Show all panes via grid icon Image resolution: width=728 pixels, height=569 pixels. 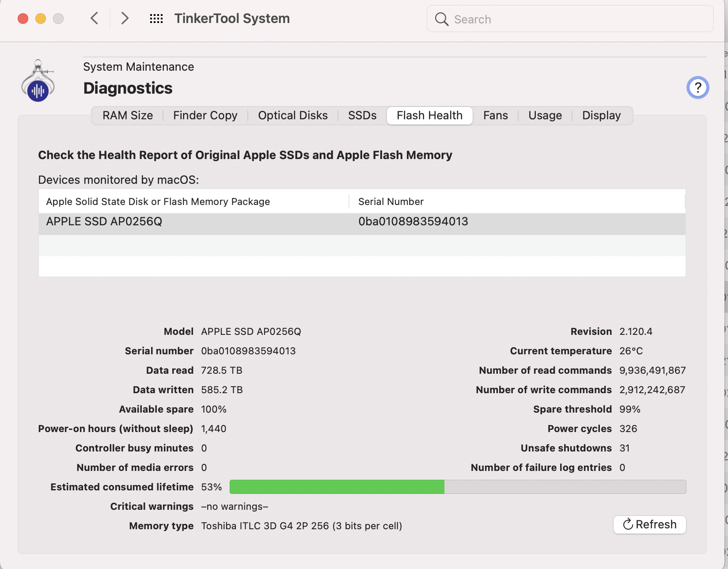(156, 19)
